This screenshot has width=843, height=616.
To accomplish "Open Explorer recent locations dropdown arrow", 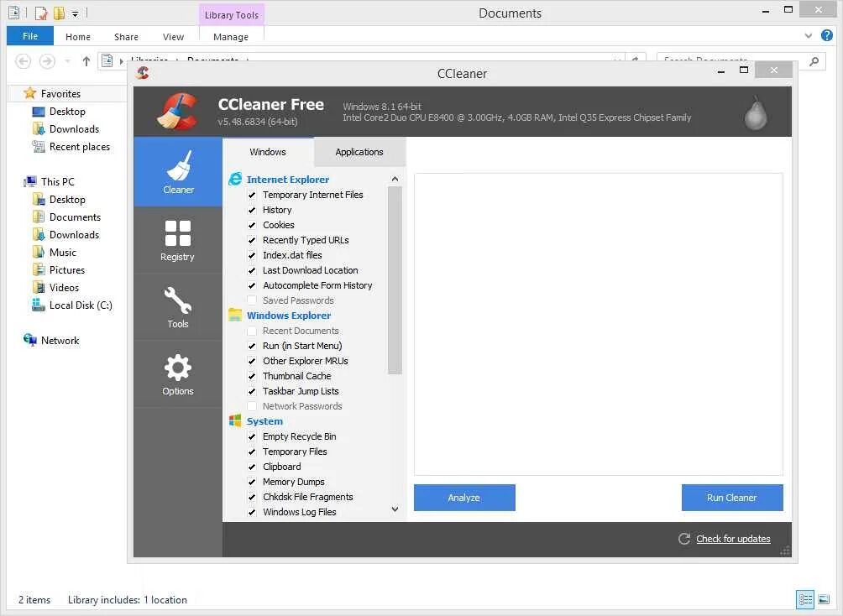I will [67, 61].
